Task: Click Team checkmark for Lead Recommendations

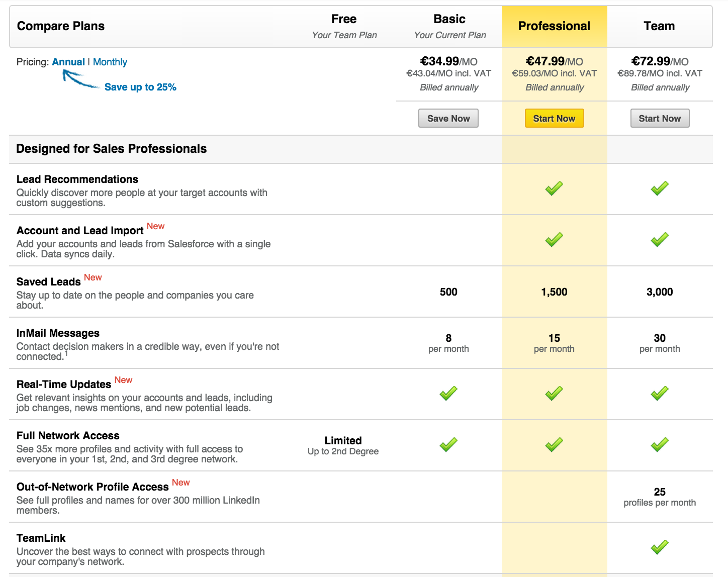Action: (x=660, y=188)
